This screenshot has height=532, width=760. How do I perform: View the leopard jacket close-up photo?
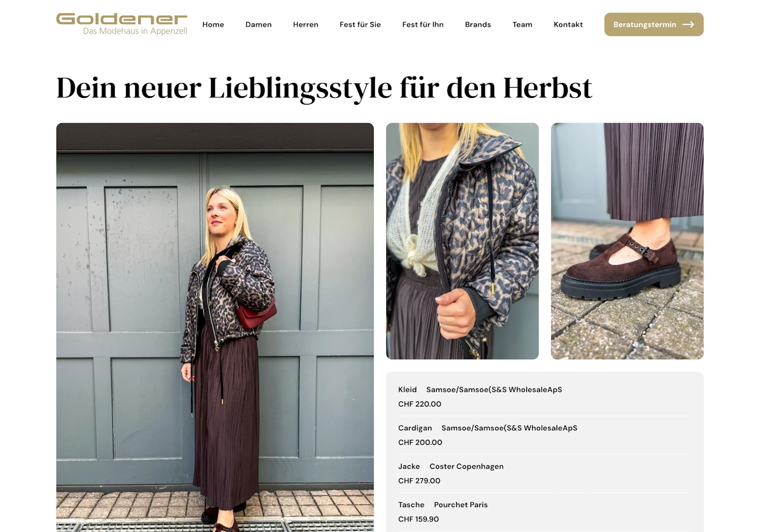click(463, 241)
